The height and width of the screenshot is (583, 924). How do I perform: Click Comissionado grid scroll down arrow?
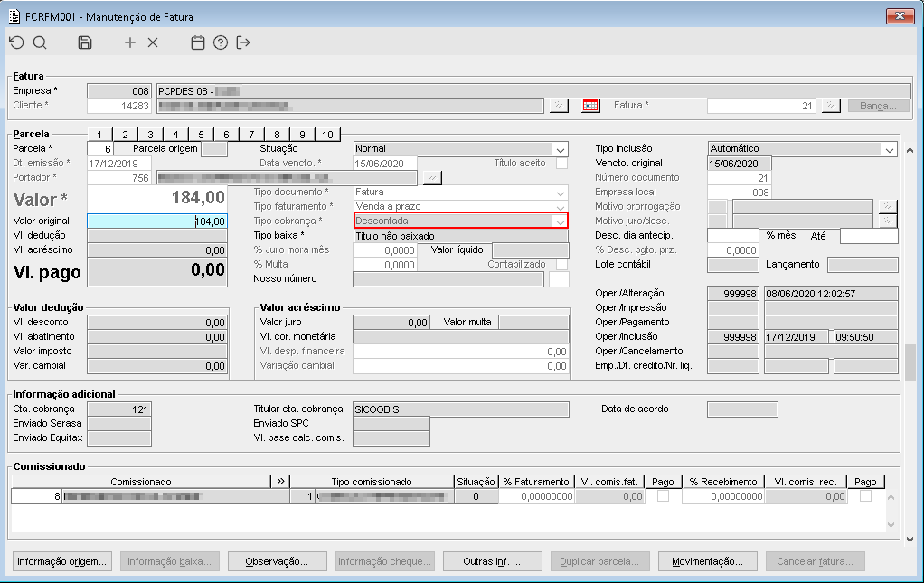pyautogui.click(x=891, y=524)
